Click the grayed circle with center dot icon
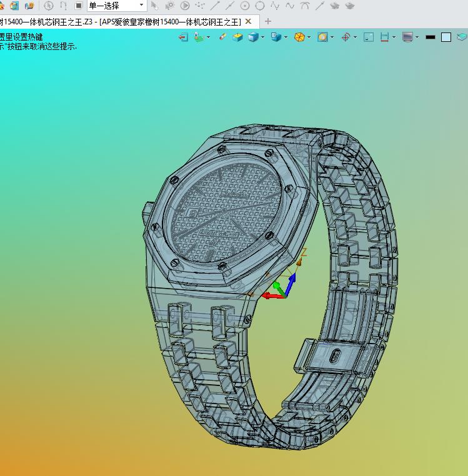The image size is (468, 476). pos(245,6)
